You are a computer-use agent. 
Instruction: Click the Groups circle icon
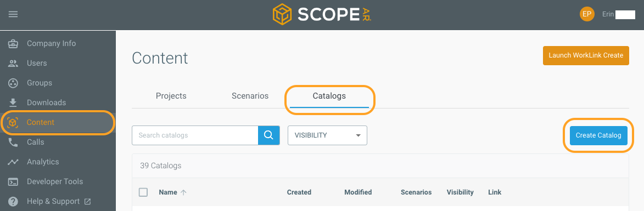pos(13,83)
